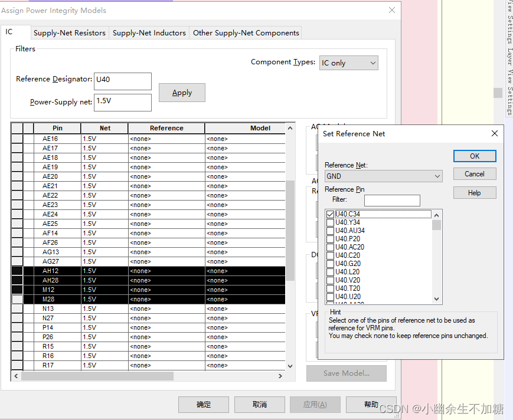Check the U40.G20 reference pin
The width and height of the screenshot is (513, 420).
click(330, 264)
